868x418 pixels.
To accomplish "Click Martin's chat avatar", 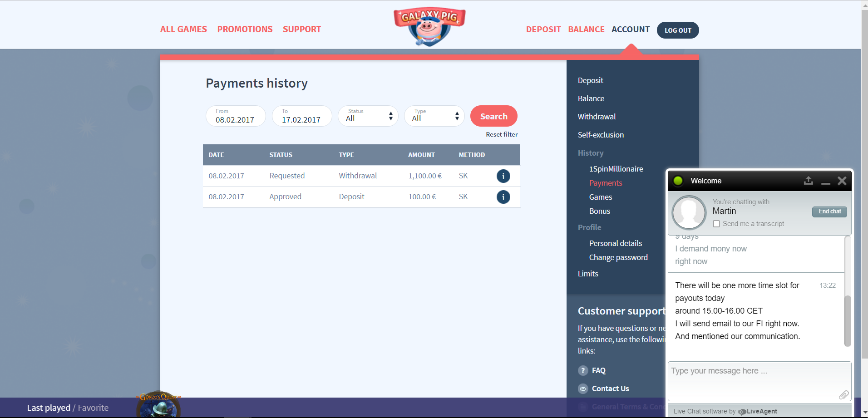I will click(689, 212).
